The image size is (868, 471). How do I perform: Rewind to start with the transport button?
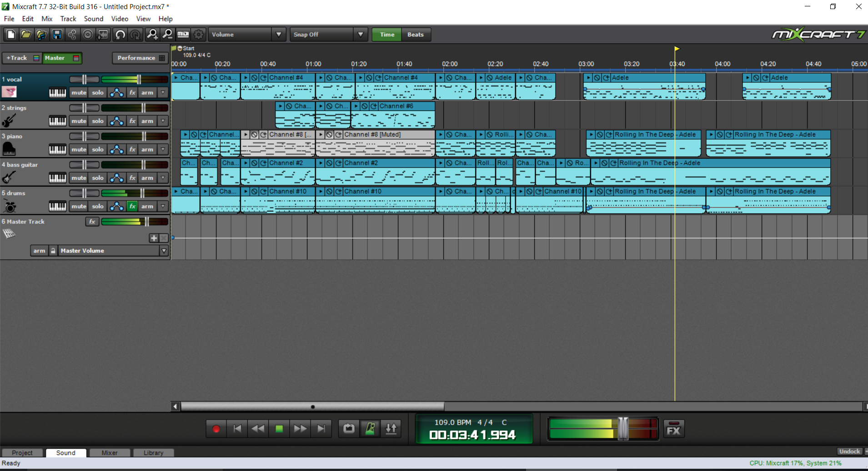pyautogui.click(x=237, y=429)
